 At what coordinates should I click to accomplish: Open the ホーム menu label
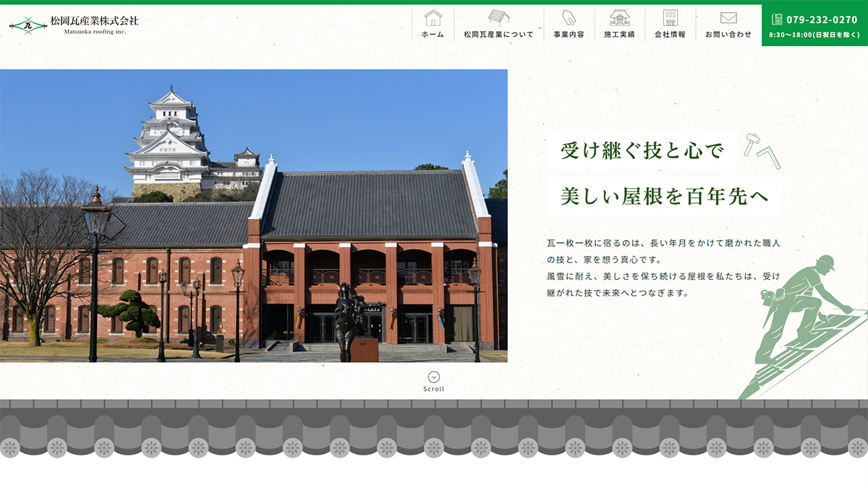(x=433, y=35)
